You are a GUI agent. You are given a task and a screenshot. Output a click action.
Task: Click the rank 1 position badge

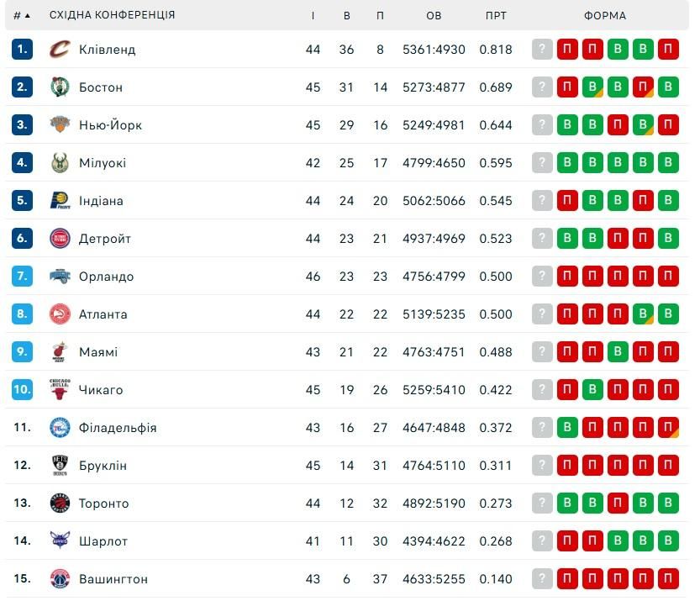[22, 50]
